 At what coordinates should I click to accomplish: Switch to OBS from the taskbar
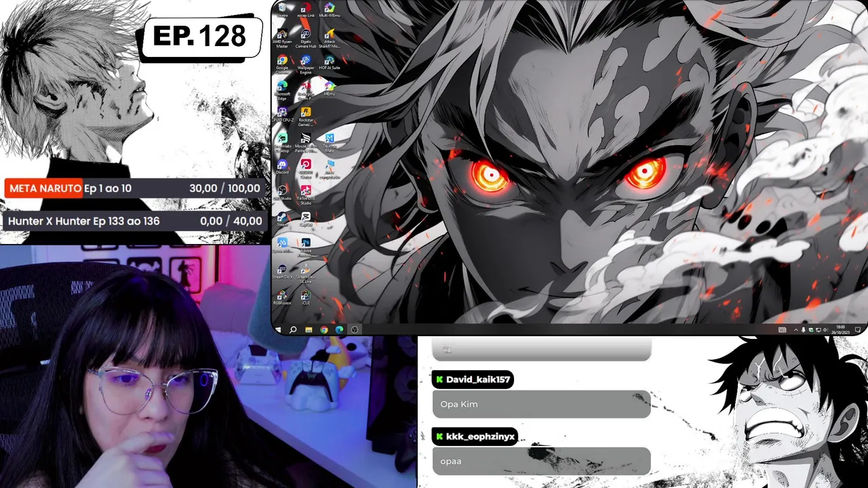(x=355, y=329)
